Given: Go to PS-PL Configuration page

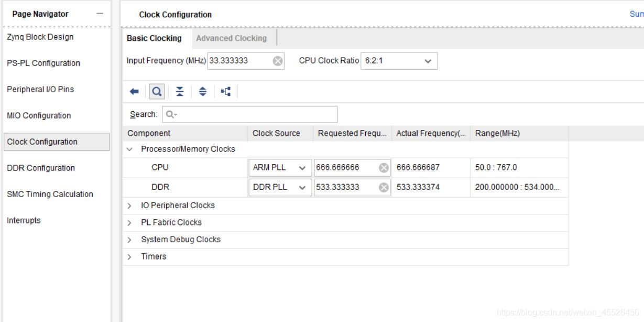Looking at the screenshot, I should (x=43, y=63).
